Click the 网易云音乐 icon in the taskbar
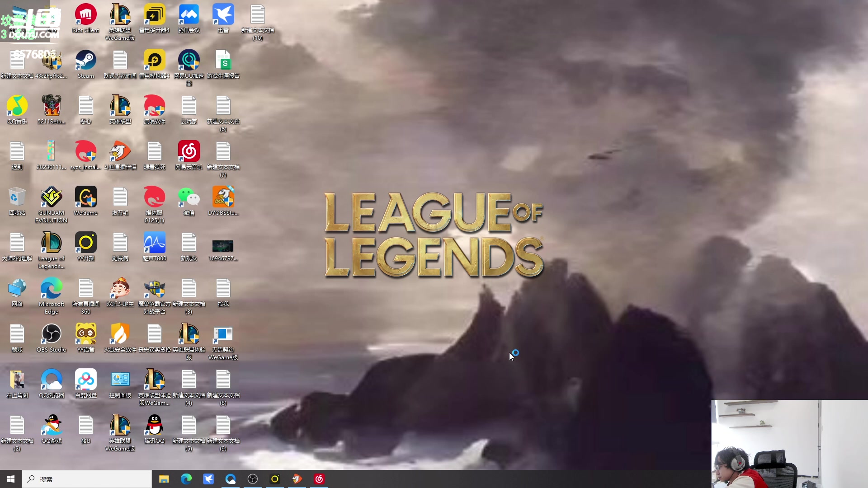 [319, 479]
